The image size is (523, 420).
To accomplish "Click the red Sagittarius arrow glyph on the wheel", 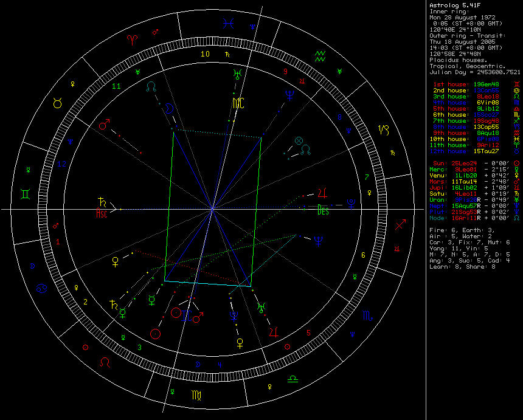I will [401, 225].
